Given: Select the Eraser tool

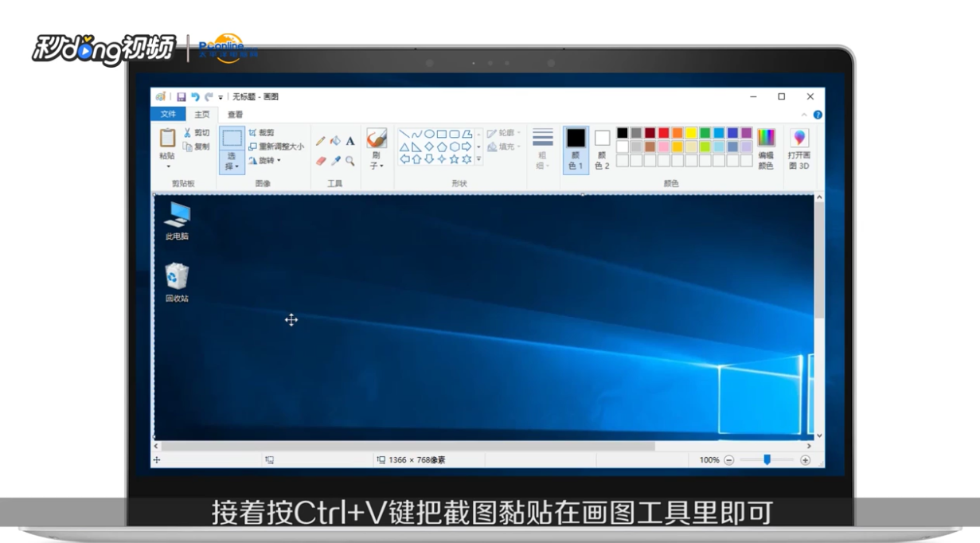Looking at the screenshot, I should point(321,161).
